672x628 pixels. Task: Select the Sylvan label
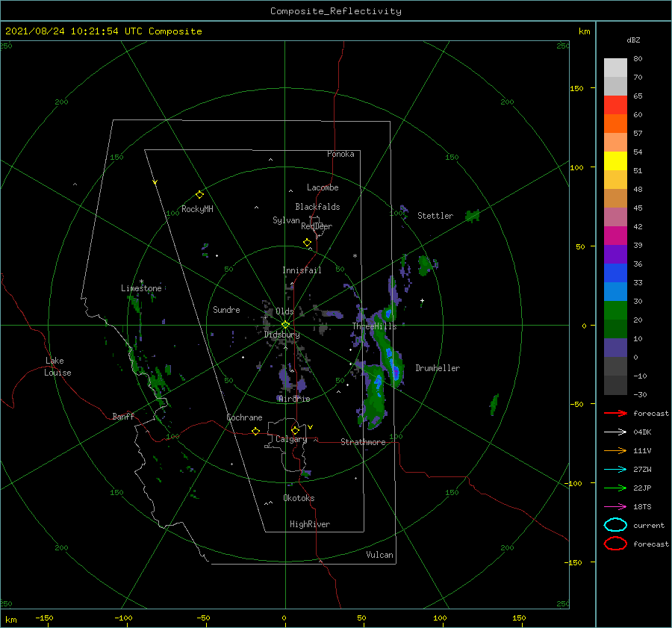(x=286, y=220)
